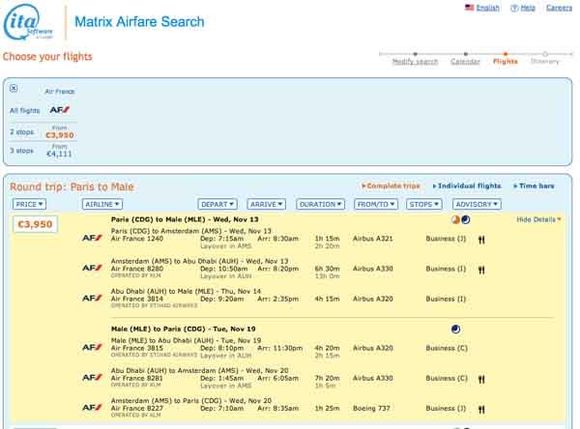580x429 pixels.
Task: Remove the Air France filter with the X icon
Action: [x=14, y=88]
